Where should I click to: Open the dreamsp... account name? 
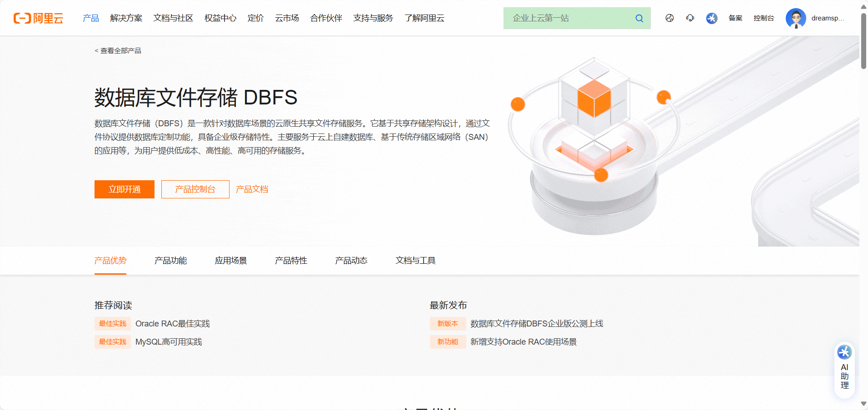(828, 18)
